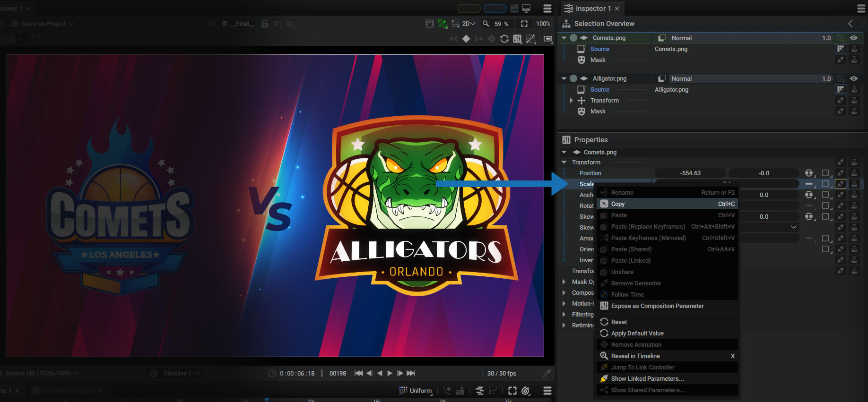The height and width of the screenshot is (402, 868).
Task: Toggle the Scale keyframe checkbox
Action: pyautogui.click(x=825, y=184)
